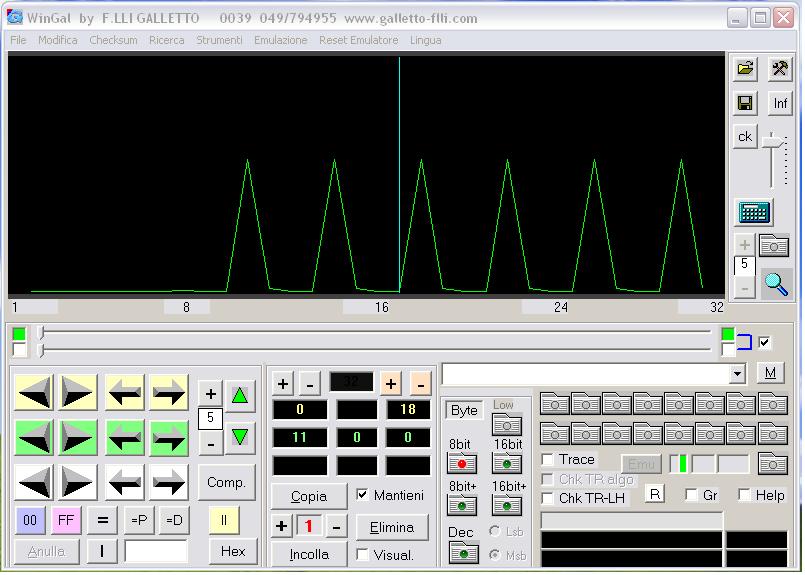Select the Lsb radio button
The height and width of the screenshot is (575, 805).
click(x=495, y=531)
